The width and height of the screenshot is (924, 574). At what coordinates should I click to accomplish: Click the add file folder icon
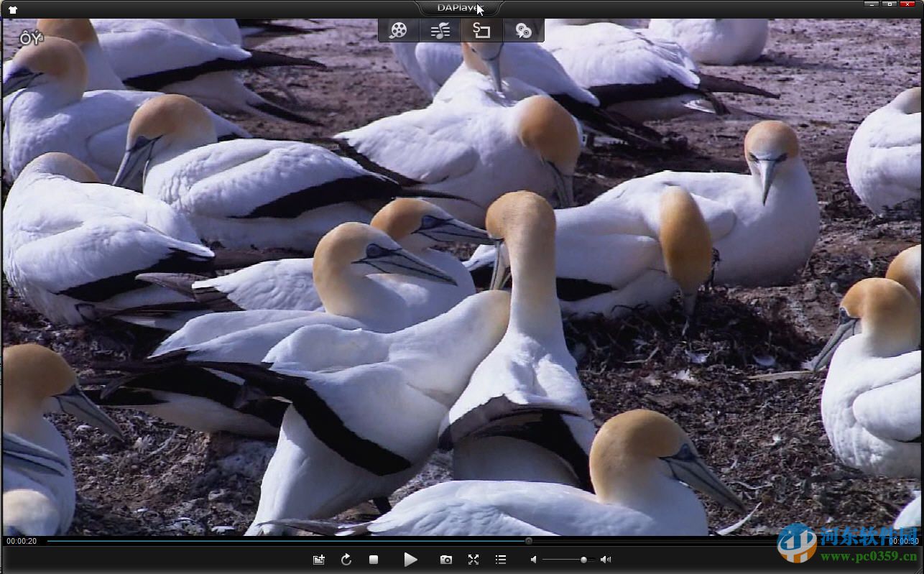(x=319, y=560)
